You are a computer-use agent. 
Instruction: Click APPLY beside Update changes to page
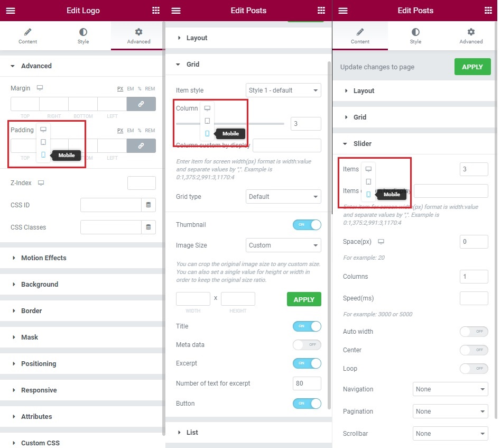pyautogui.click(x=472, y=67)
